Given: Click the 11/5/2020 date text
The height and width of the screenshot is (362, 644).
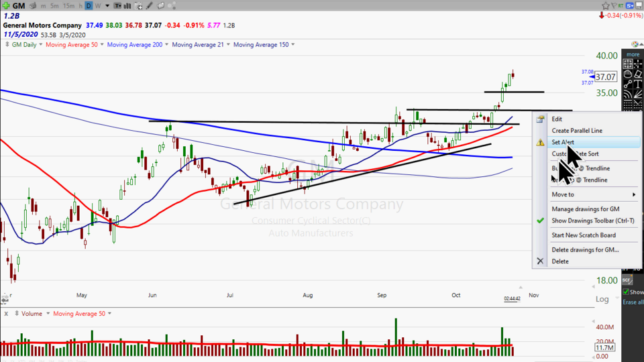Looking at the screenshot, I should coord(21,34).
